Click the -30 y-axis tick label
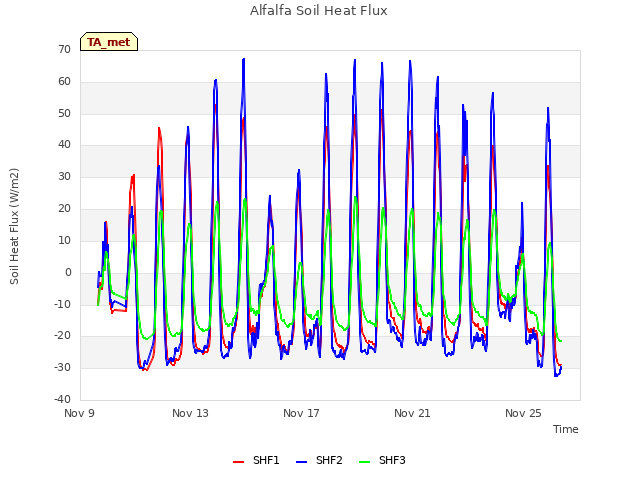640x480 pixels. coord(62,367)
